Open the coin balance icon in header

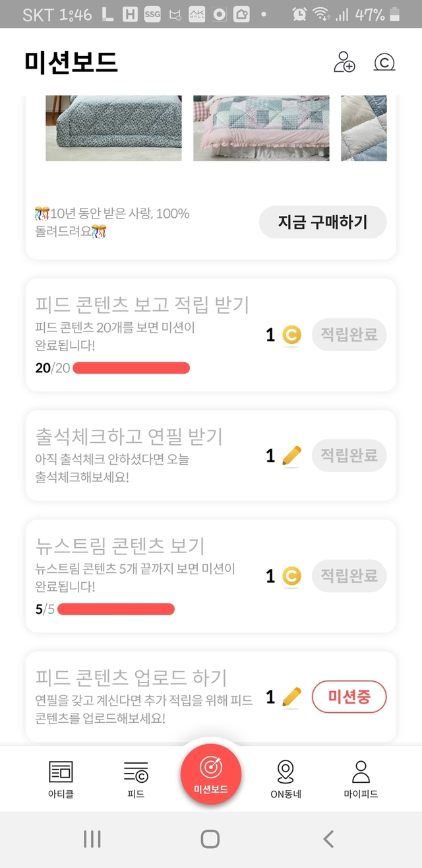coord(384,63)
